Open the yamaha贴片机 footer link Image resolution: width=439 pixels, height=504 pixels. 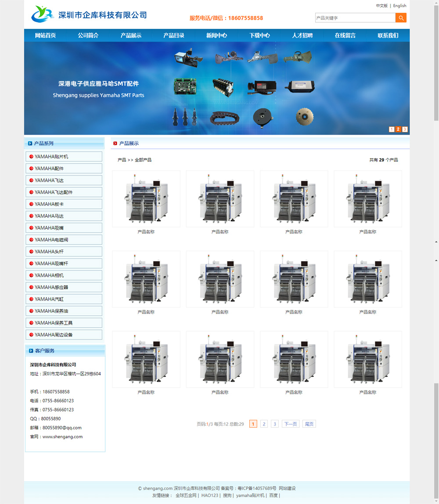point(250,495)
